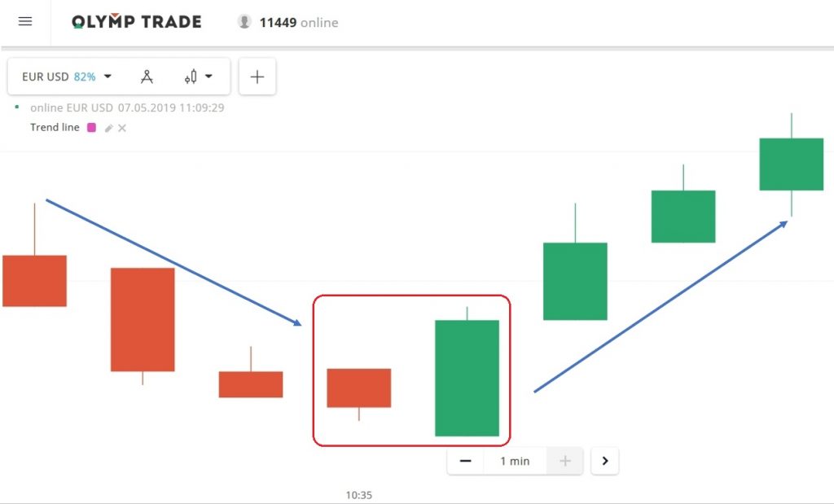
Task: Click the Trend line label
Action: click(55, 128)
